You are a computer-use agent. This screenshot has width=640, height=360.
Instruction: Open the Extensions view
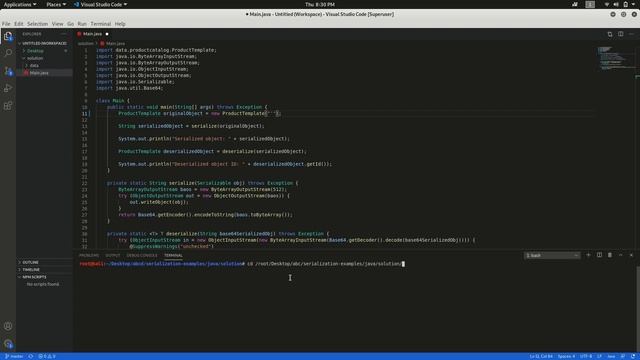8,106
